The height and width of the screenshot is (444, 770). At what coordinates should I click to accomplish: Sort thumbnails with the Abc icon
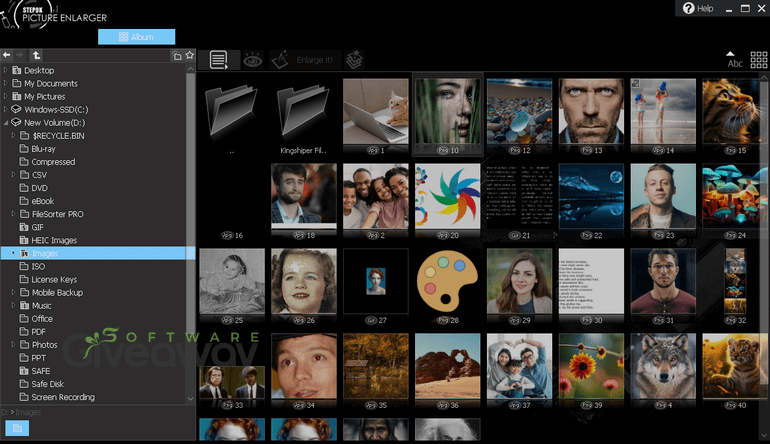pos(734,60)
